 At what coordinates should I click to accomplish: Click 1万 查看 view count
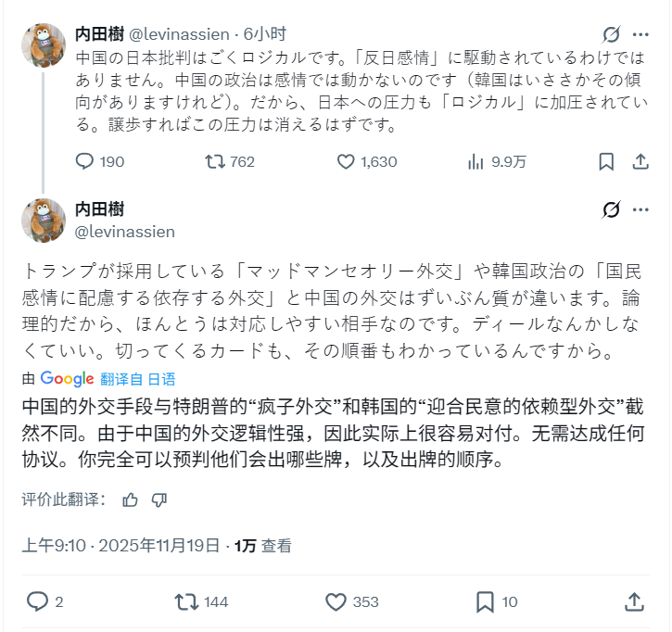click(x=263, y=547)
